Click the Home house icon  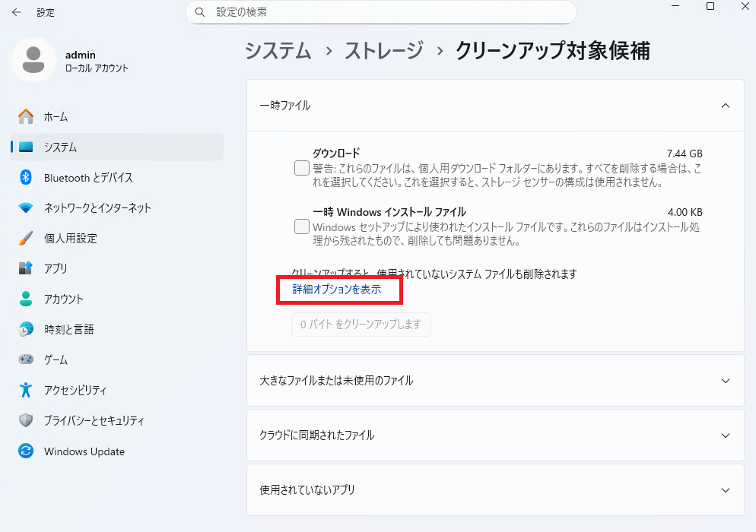tap(26, 116)
